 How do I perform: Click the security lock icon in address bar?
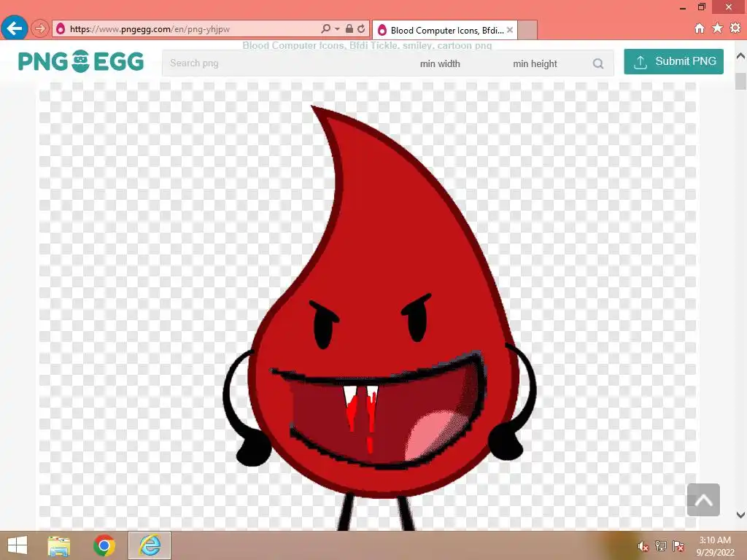point(349,28)
